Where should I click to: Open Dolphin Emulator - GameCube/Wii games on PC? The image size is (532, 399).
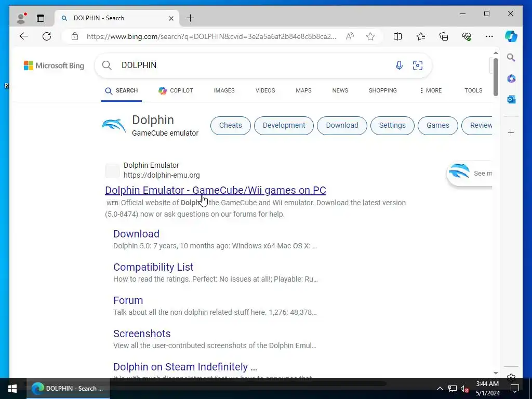[216, 190]
